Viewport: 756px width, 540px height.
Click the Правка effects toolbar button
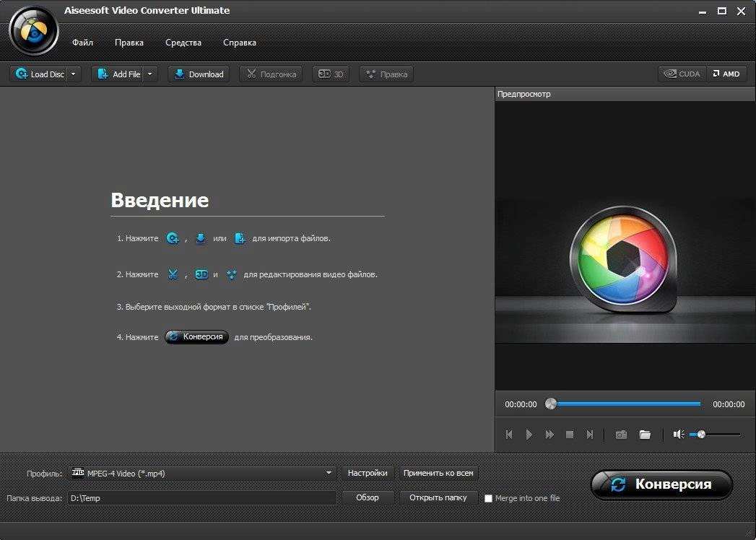386,74
